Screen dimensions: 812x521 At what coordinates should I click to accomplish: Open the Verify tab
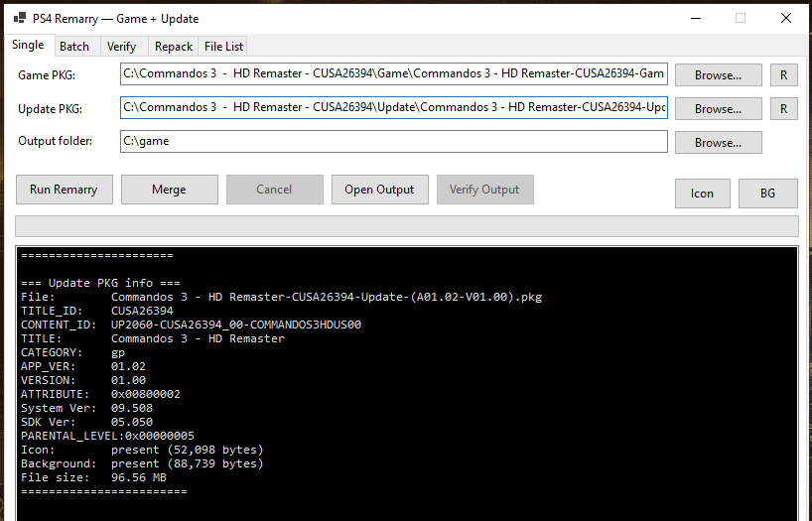(122, 47)
